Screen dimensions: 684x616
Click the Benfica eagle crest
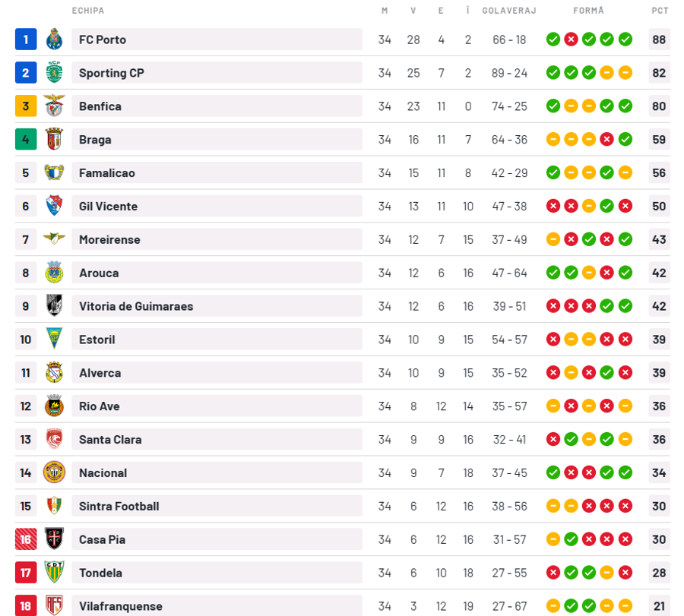coord(54,106)
